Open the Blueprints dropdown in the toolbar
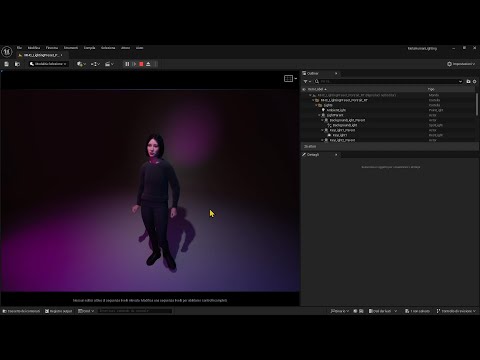This screenshot has height=360, width=480. pos(95,64)
